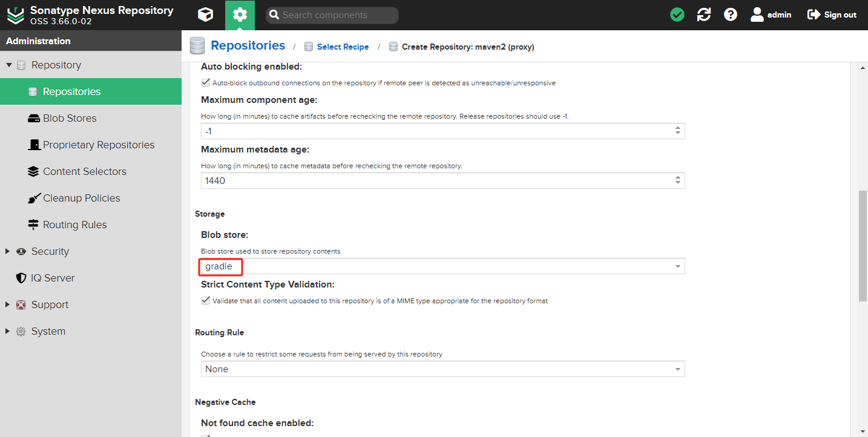868x437 pixels.
Task: Select Cleanup Policies menu item
Action: point(81,199)
